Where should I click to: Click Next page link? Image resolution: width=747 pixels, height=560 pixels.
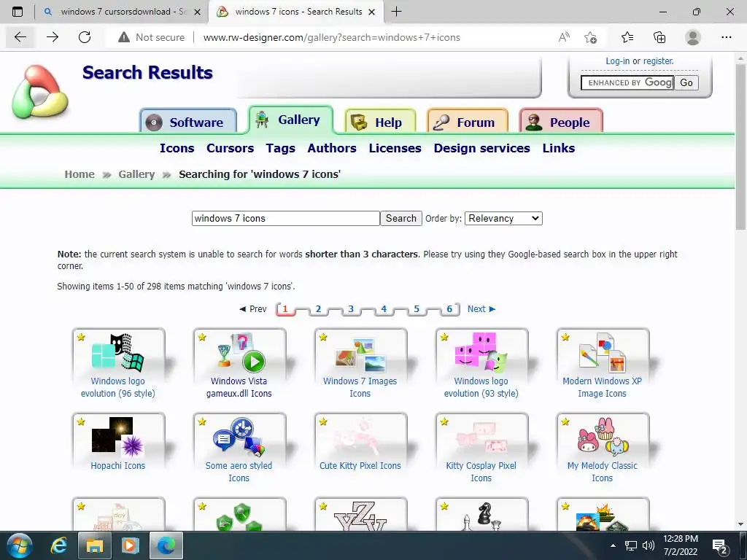[481, 308]
